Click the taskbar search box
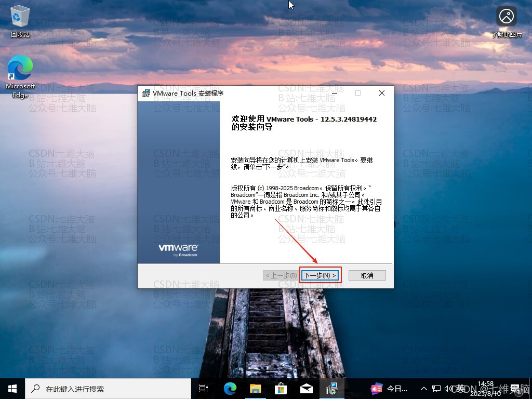The height and width of the screenshot is (399, 532). coord(108,389)
